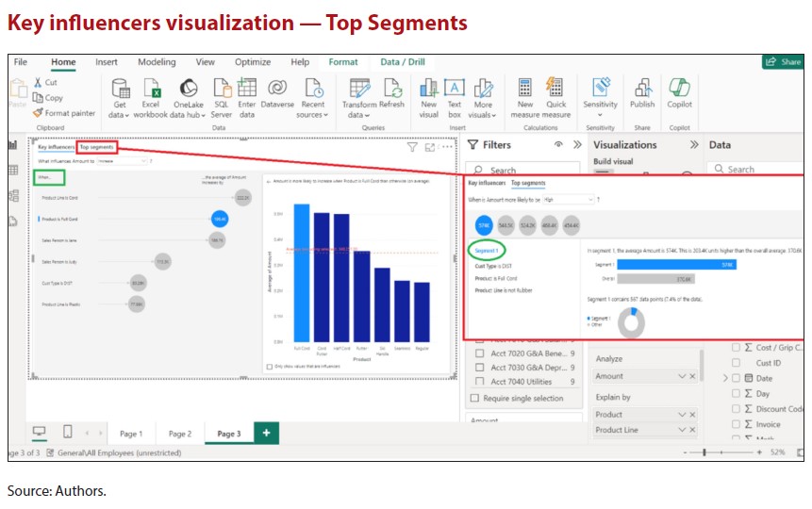Enable Require single selection checkbox
Viewport: 812px width, 509px height.
click(476, 398)
